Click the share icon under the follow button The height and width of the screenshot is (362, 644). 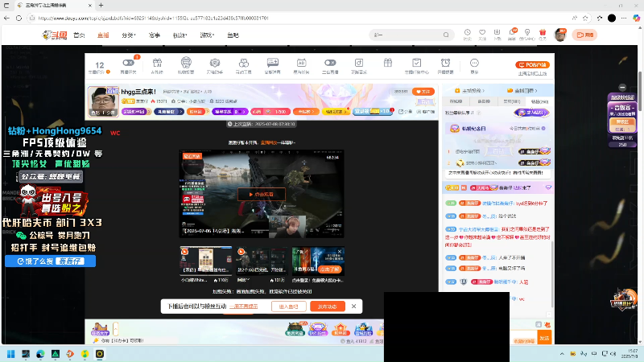(401, 112)
